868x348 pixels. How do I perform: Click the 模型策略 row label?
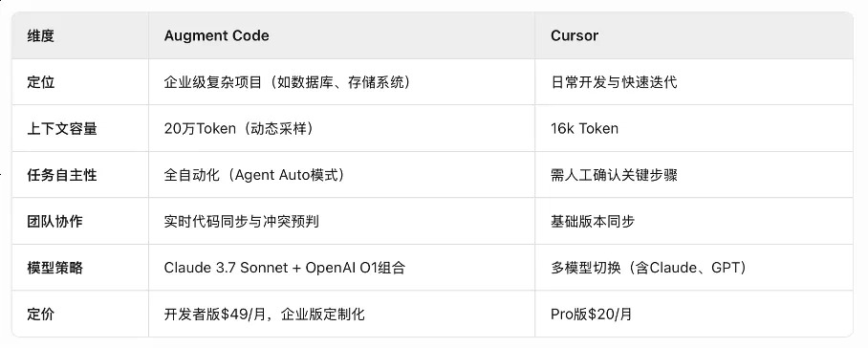[x=54, y=268]
